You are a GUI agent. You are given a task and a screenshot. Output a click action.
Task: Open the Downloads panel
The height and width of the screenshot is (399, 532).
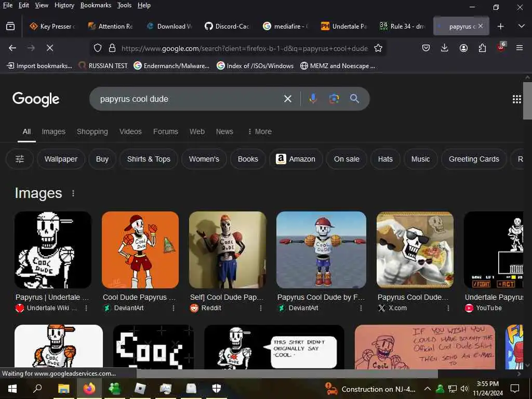click(x=445, y=48)
